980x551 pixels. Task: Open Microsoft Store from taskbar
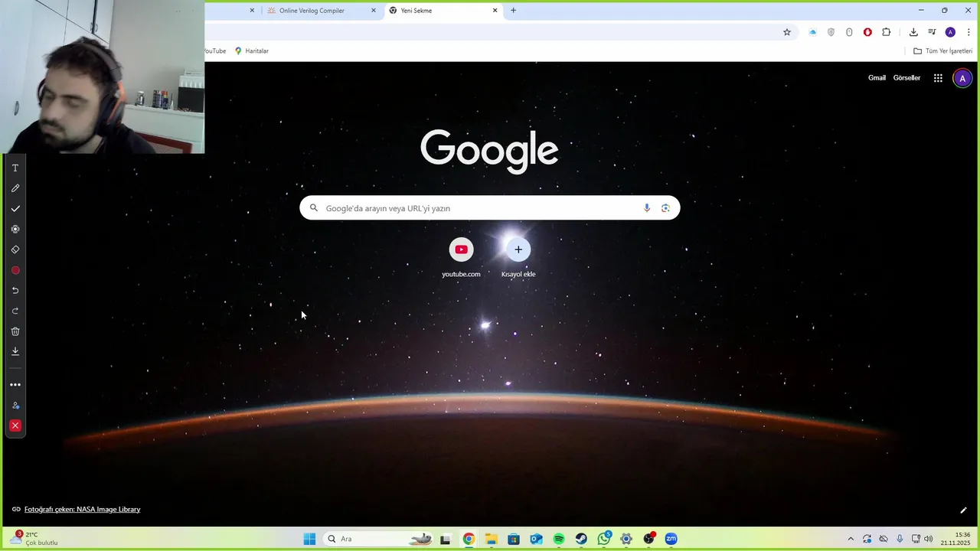pos(514,539)
